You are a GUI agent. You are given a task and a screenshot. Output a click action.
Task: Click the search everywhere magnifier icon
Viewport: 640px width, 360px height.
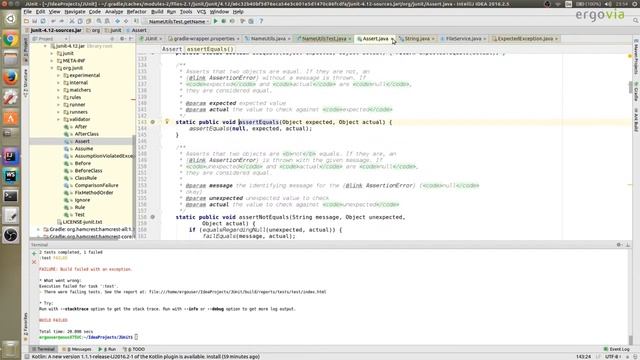(x=636, y=20)
